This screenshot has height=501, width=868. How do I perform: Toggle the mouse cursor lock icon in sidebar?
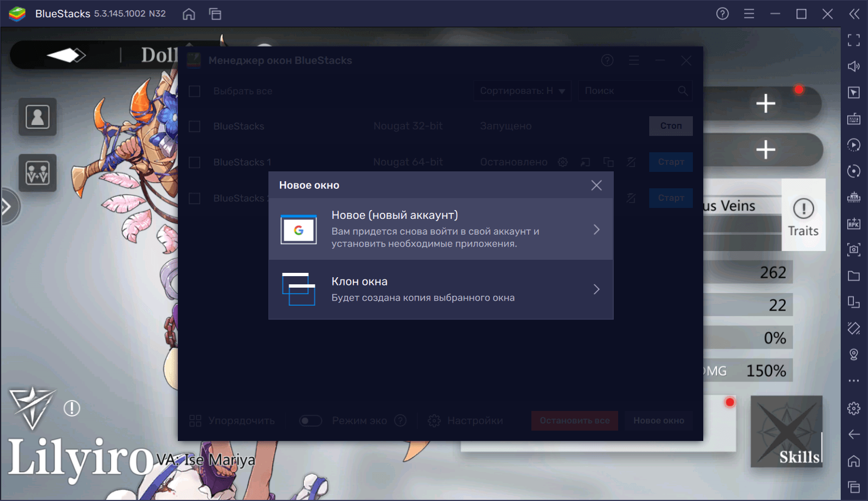coord(854,92)
